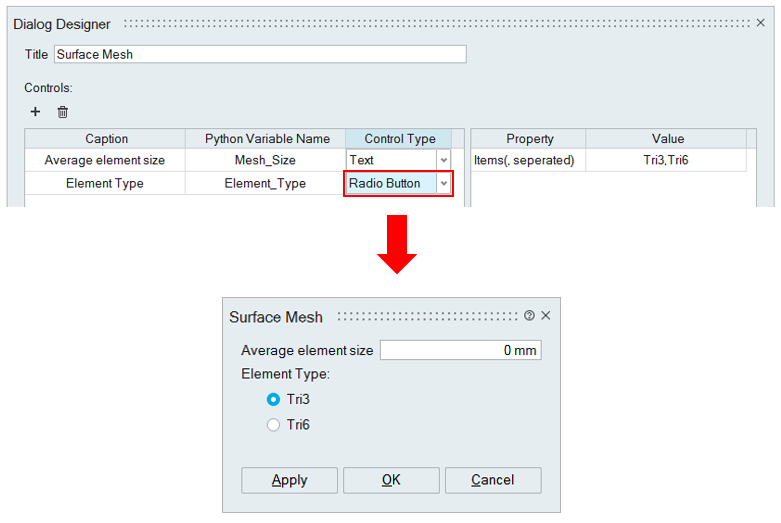Select the Element_Type variable name cell

coord(267,184)
